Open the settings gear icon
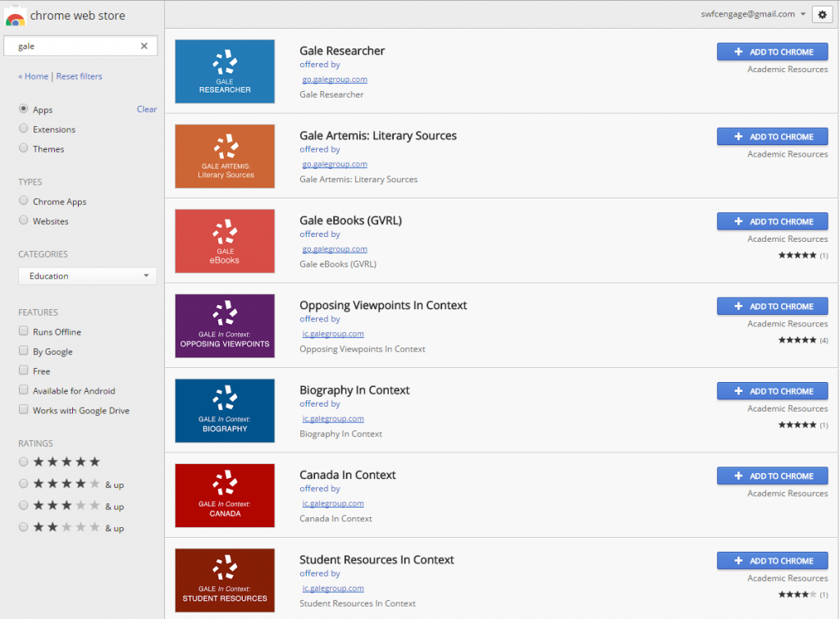Viewport: 840px width, 619px height. click(x=822, y=14)
